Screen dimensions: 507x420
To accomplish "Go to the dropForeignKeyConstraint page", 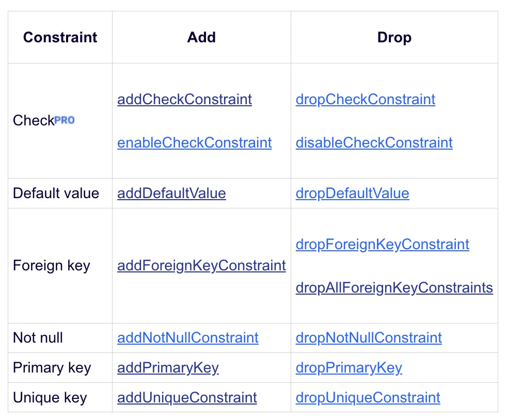I will coord(383,244).
